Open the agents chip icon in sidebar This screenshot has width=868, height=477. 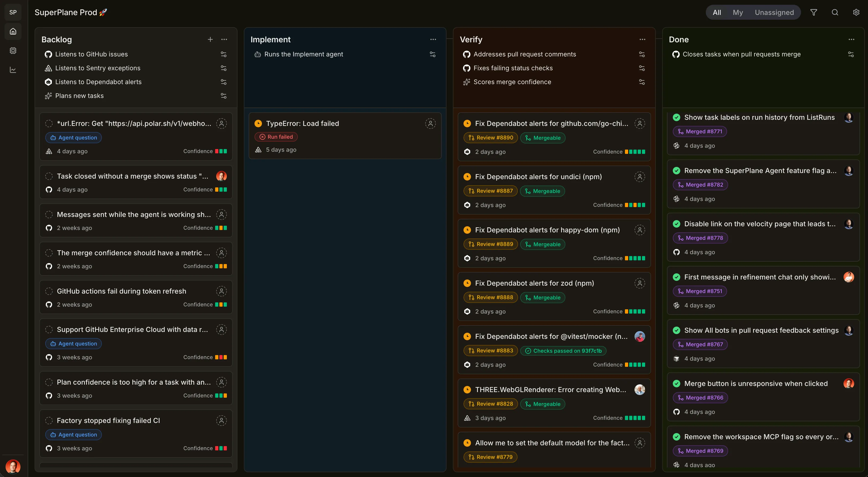click(x=13, y=51)
